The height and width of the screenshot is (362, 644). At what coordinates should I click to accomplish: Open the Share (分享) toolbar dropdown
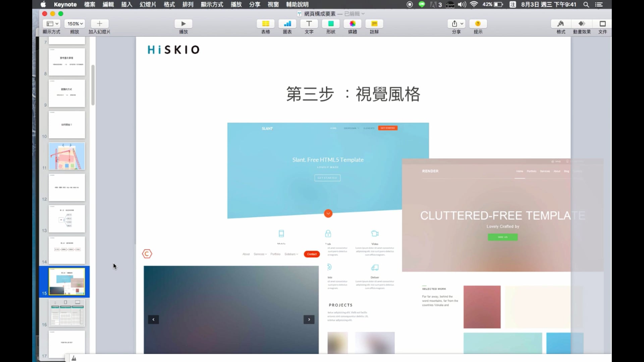pos(457,24)
